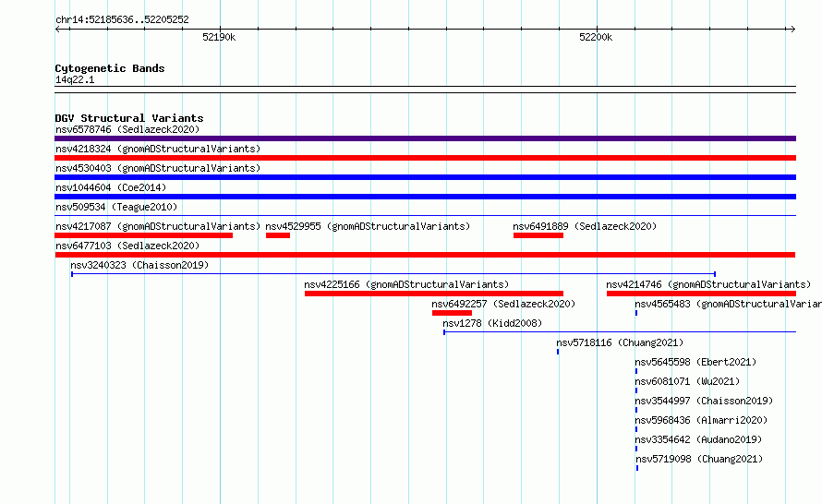Open nsv4218324 (gnomADStructuralVariants) label

click(x=158, y=149)
